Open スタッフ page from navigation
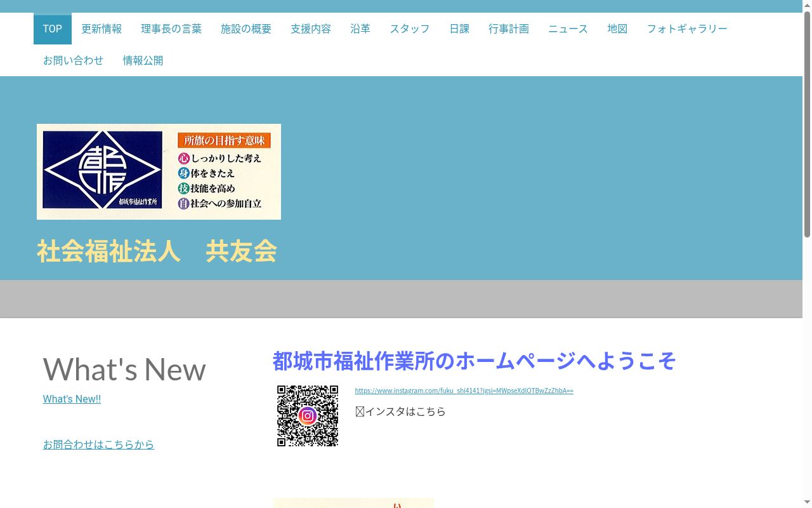This screenshot has height=508, width=812. [410, 29]
